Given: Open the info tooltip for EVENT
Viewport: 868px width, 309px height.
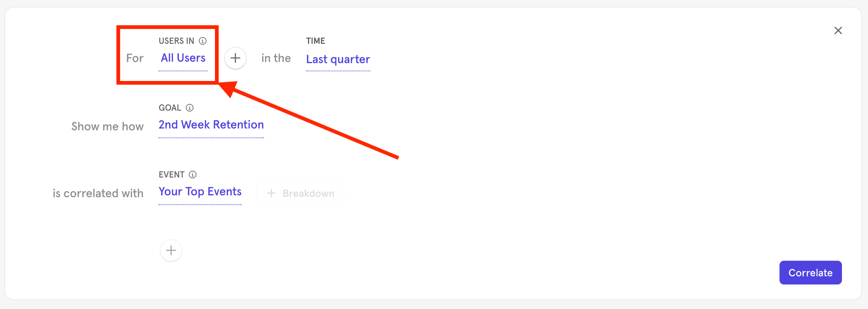Looking at the screenshot, I should [193, 174].
